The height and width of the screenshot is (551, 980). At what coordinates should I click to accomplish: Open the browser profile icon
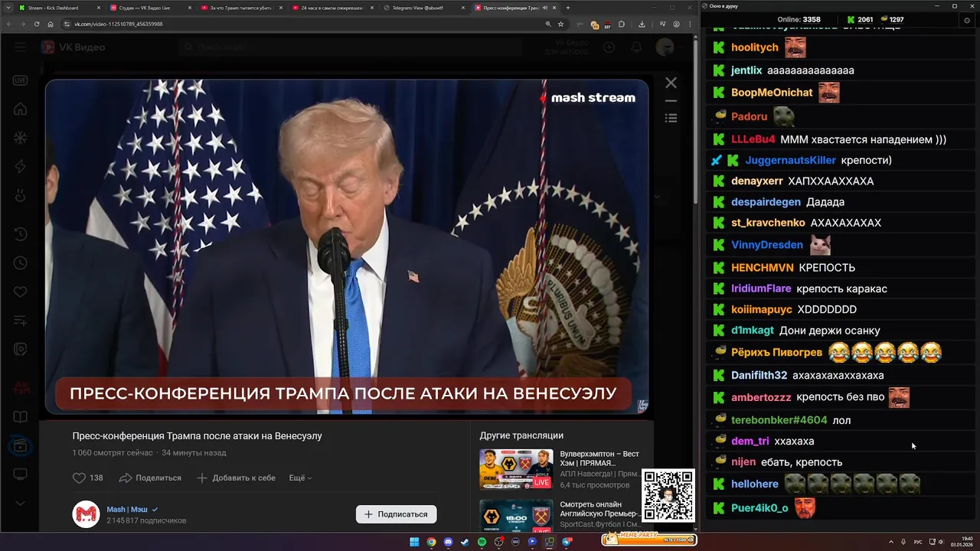[676, 24]
